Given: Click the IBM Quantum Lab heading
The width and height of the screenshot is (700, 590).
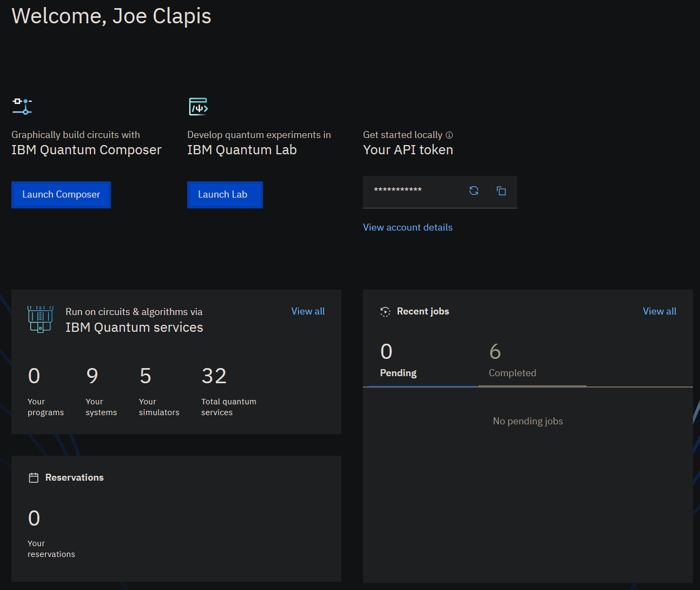Looking at the screenshot, I should pos(242,150).
